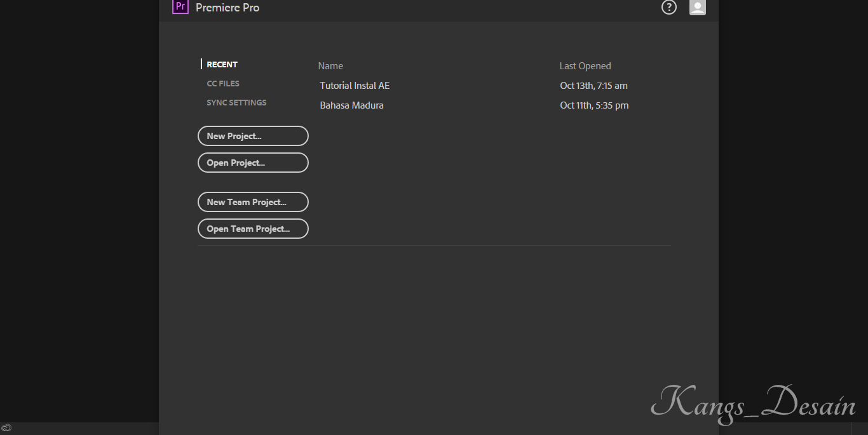The height and width of the screenshot is (435, 868).
Task: Switch to the RECENT tab
Action: click(222, 65)
